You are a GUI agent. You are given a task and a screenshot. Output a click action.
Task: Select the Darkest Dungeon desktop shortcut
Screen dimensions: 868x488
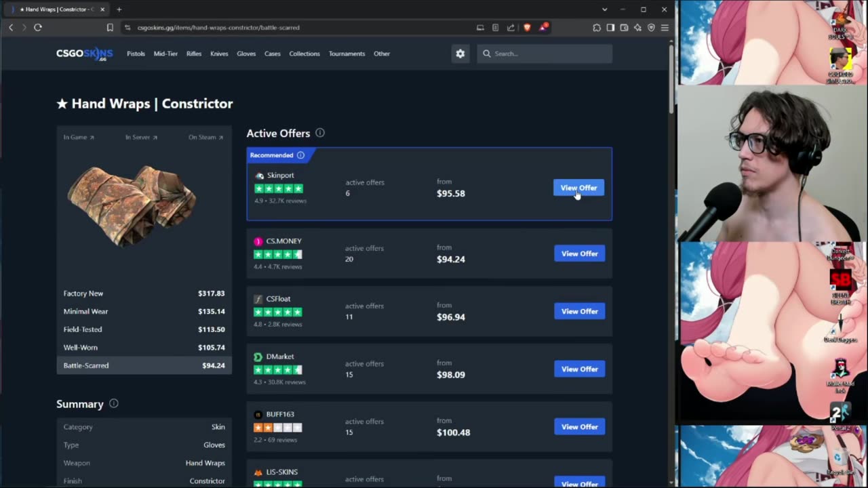(x=841, y=251)
